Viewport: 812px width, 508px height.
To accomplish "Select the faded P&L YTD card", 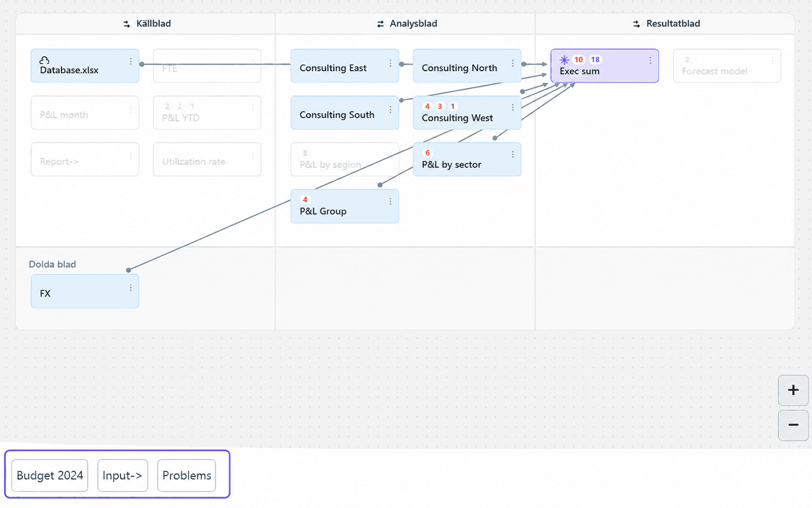I will (x=207, y=113).
